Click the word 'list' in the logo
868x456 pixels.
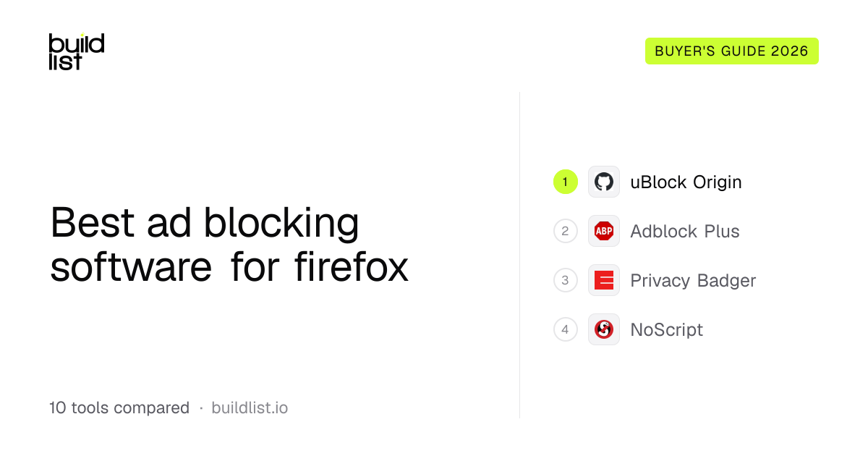65,62
